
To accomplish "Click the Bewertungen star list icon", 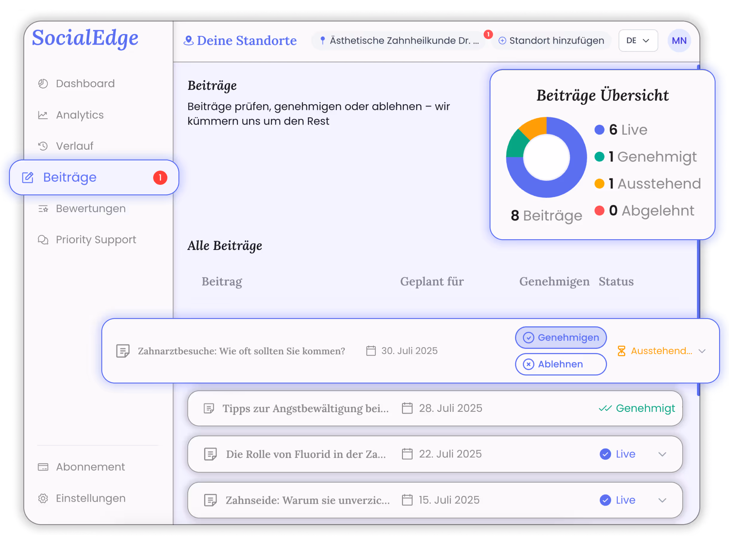I will click(43, 209).
